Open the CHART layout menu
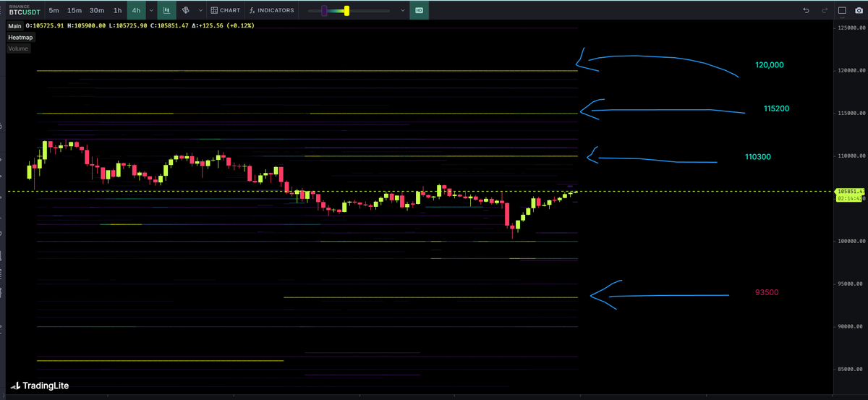This screenshot has width=868, height=400. coord(225,10)
